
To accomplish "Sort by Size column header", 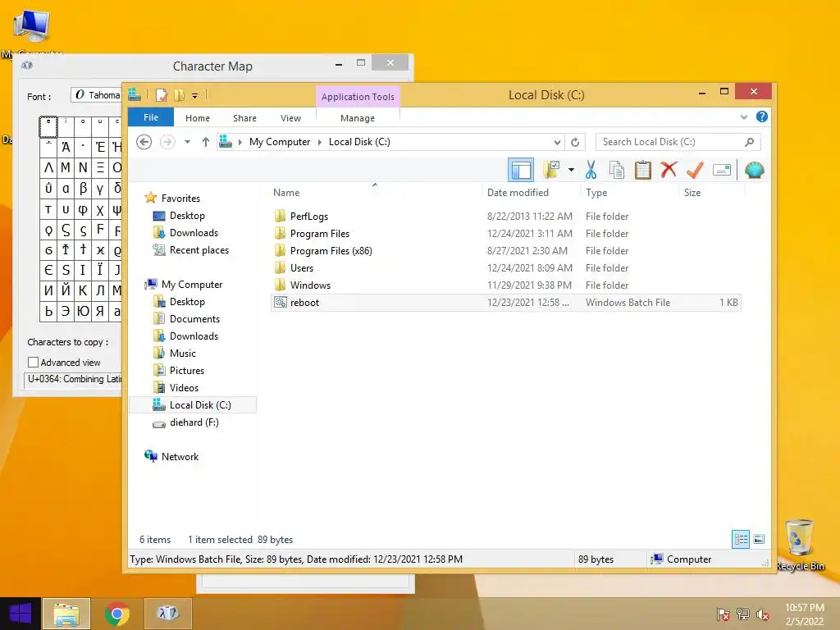I will 692,192.
